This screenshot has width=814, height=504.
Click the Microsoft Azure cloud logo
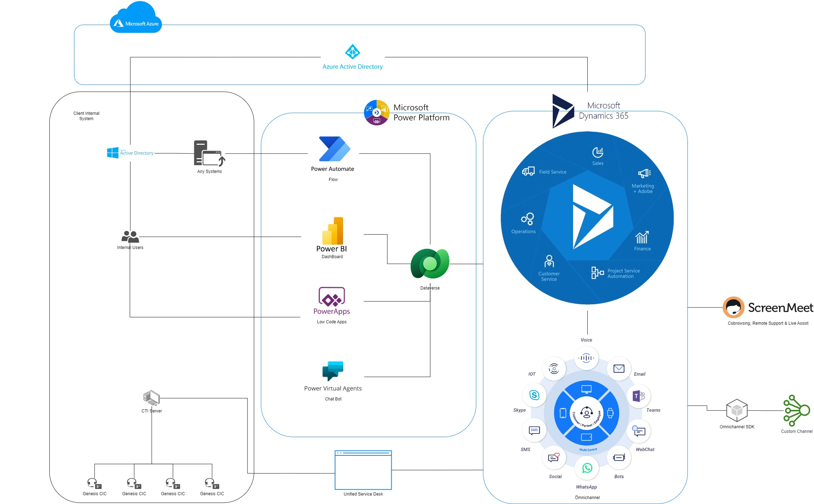[x=136, y=17]
